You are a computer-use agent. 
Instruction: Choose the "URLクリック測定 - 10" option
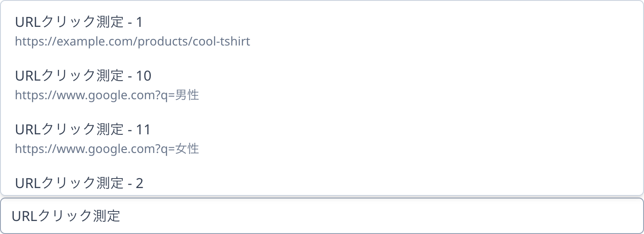[x=322, y=85]
